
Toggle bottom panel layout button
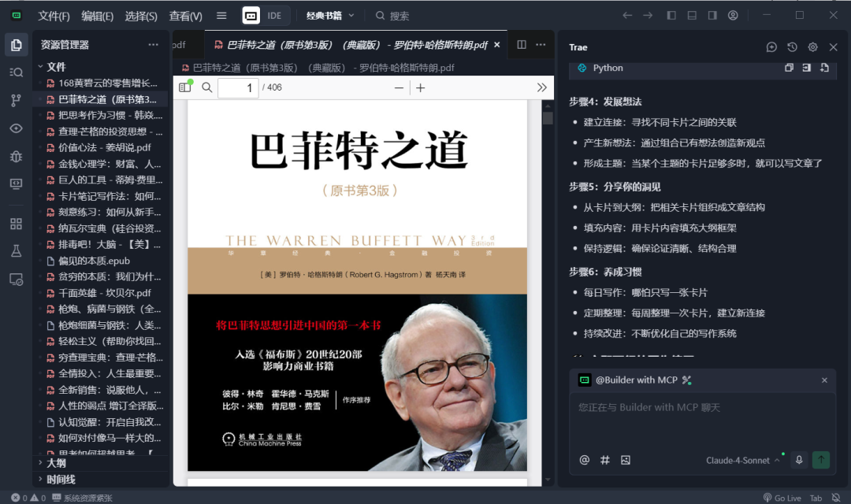click(x=692, y=15)
